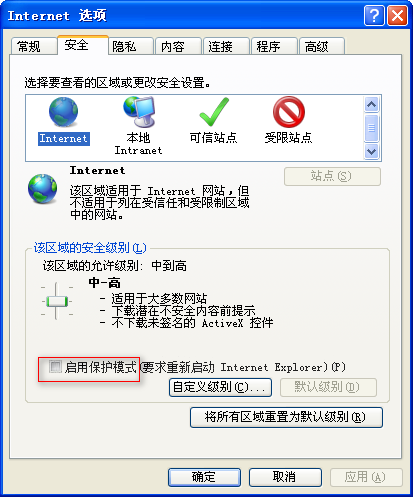Click the zone list scroll down arrow
The image size is (413, 497).
point(371,152)
